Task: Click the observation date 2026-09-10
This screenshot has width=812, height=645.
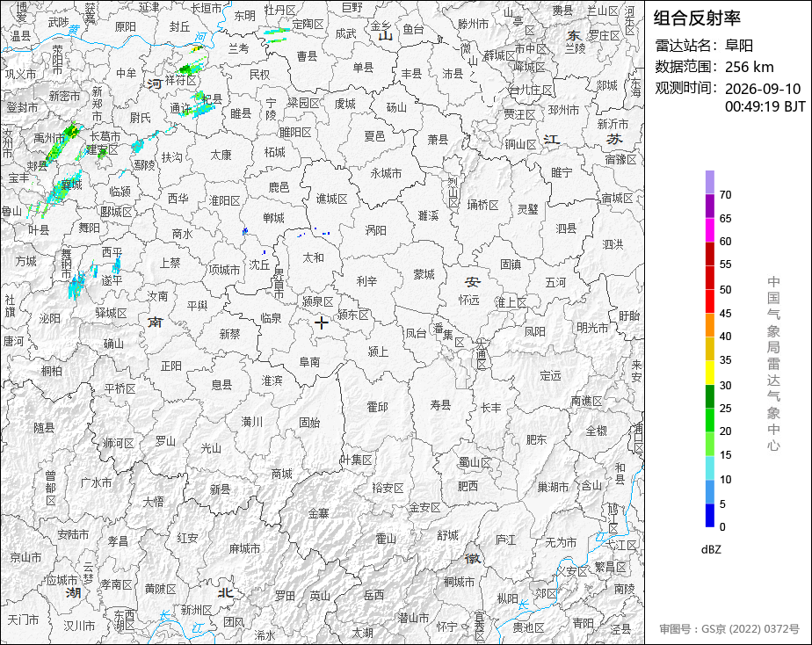Action: (x=763, y=89)
